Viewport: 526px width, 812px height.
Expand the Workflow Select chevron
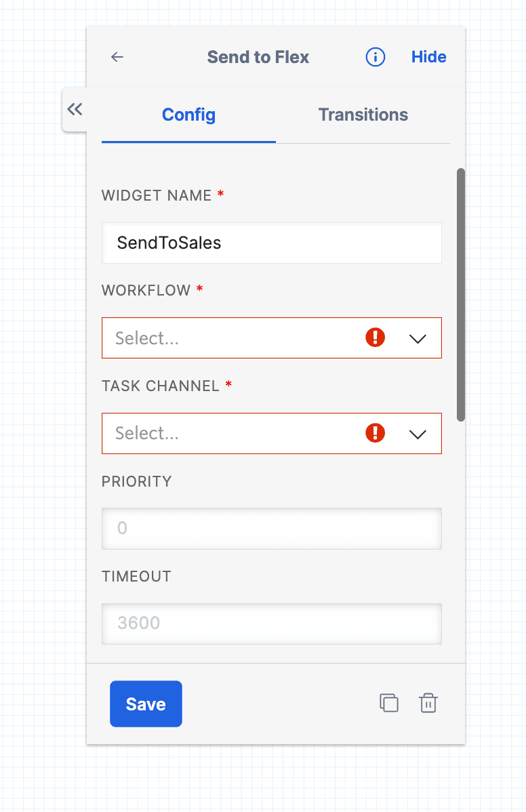click(x=418, y=338)
